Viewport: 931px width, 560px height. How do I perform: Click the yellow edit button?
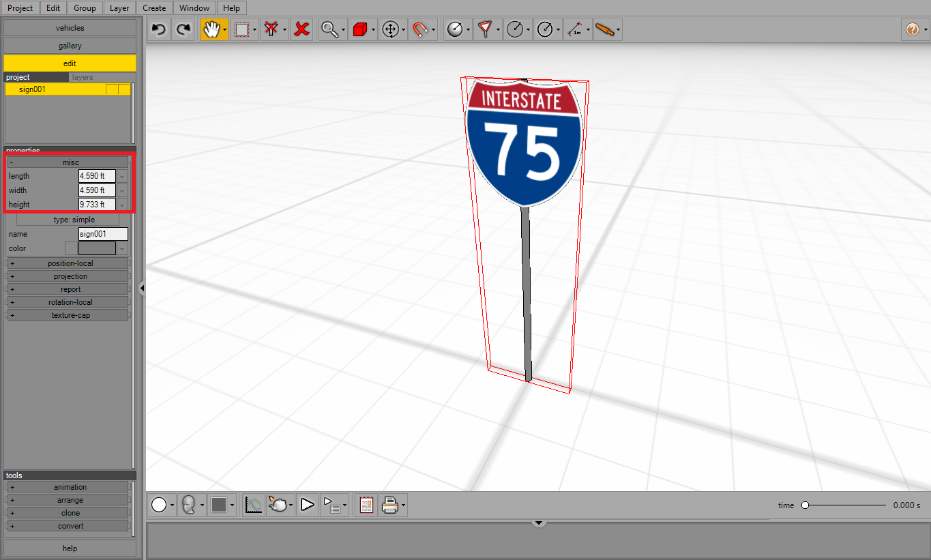click(x=70, y=63)
